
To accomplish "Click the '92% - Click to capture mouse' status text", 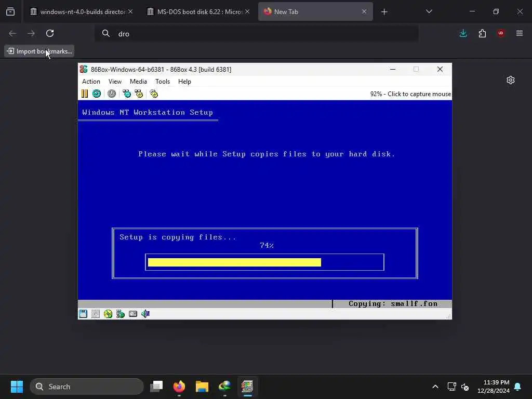I will pyautogui.click(x=410, y=94).
